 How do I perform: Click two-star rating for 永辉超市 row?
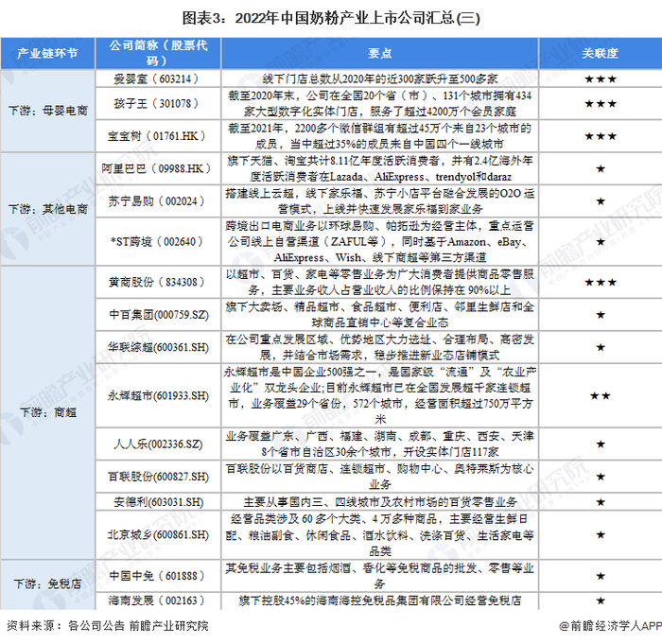pos(601,395)
